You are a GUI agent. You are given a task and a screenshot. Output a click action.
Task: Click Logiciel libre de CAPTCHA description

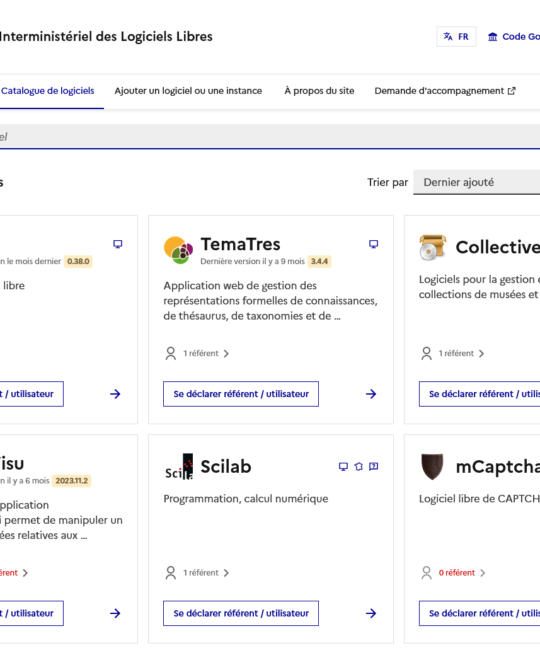[x=479, y=499]
